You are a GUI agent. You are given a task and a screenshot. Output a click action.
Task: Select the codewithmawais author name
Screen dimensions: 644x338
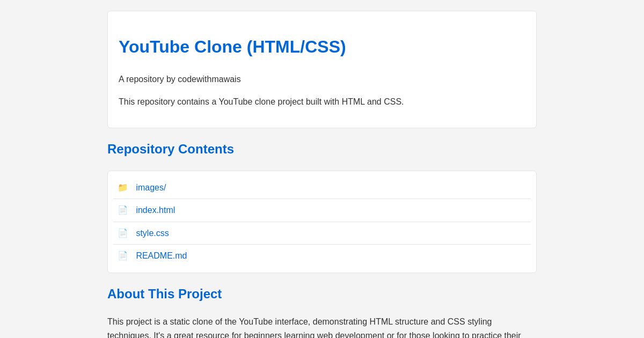click(x=209, y=79)
